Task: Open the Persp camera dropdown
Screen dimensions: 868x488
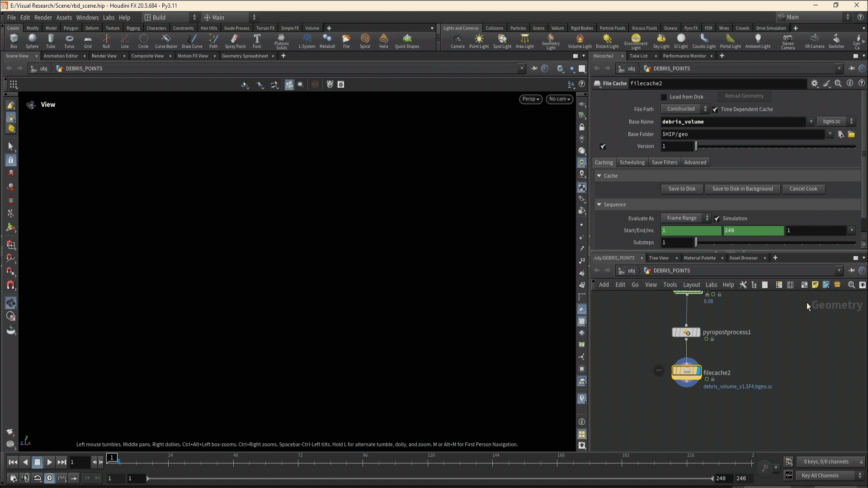Action: click(x=531, y=99)
